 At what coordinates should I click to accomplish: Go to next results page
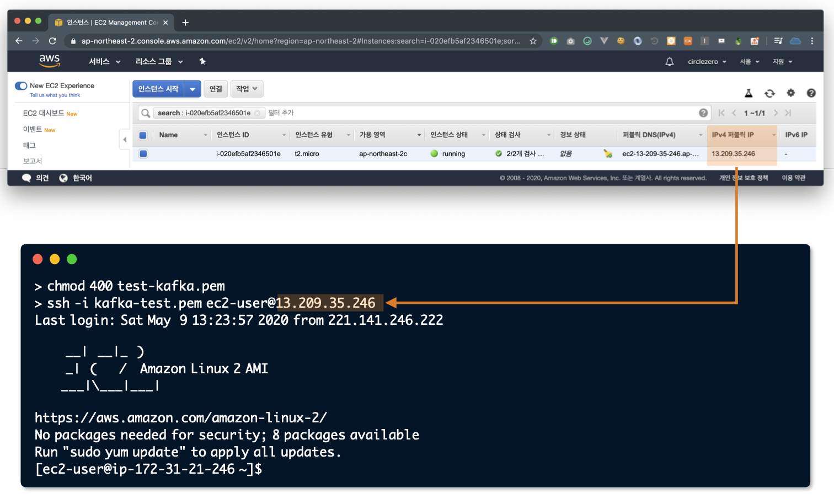(776, 113)
